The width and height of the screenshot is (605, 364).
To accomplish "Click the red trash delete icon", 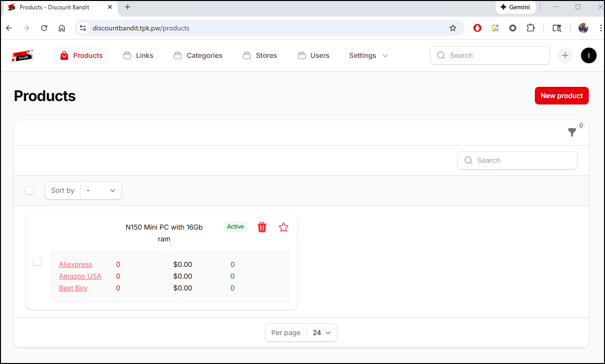I will [x=262, y=227].
